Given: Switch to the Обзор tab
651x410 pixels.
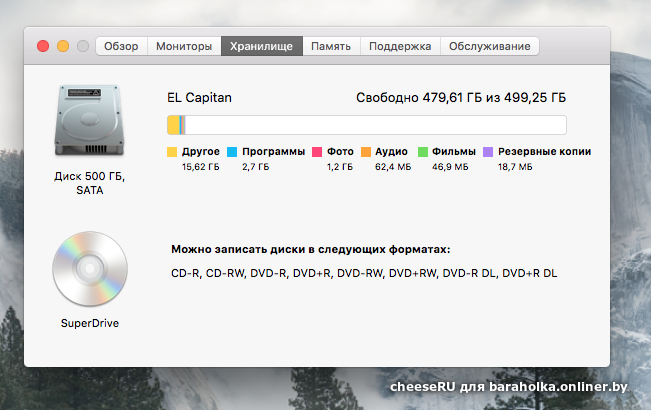Looking at the screenshot, I should [121, 46].
